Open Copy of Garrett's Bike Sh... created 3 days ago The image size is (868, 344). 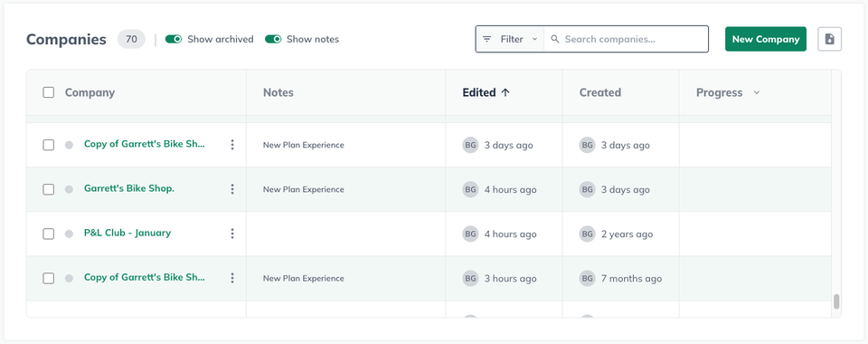point(145,144)
